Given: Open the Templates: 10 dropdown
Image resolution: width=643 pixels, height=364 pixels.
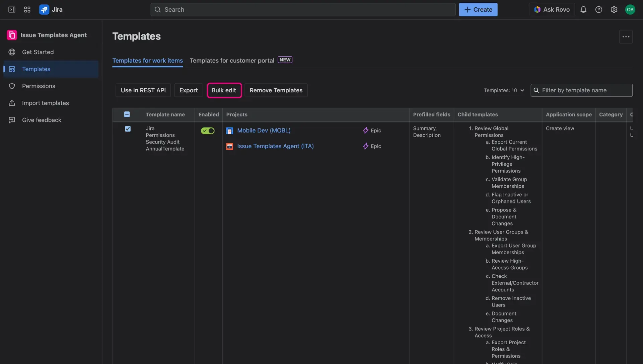Looking at the screenshot, I should [x=504, y=90].
